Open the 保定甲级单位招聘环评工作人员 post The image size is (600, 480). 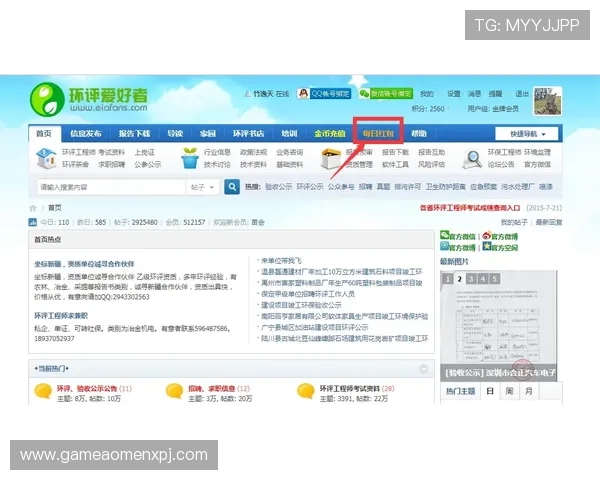[x=308, y=294]
